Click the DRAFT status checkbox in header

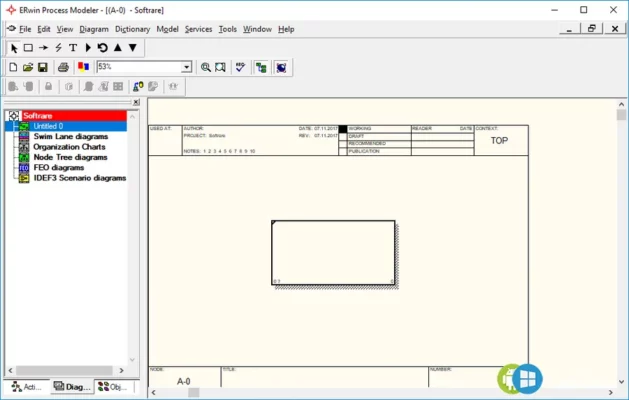coord(343,136)
